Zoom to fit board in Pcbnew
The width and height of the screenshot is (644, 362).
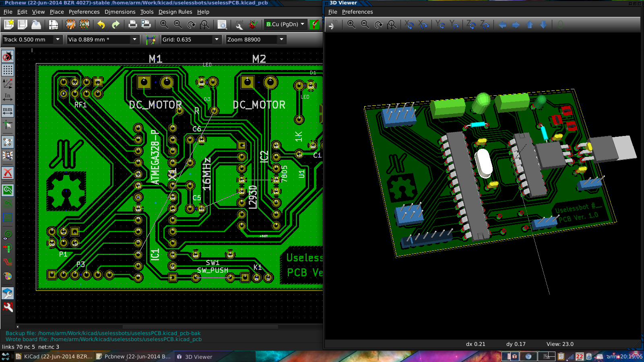tap(205, 25)
